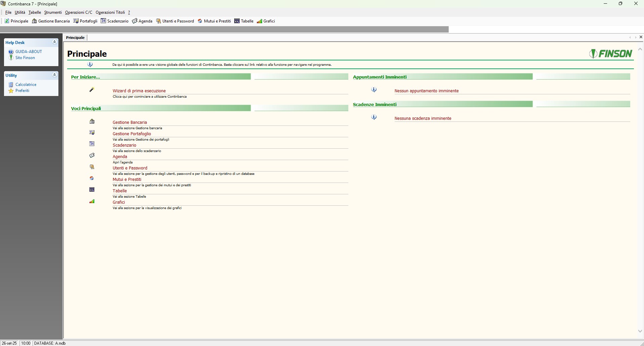Click the info icon beside Nessun appuntamento imminente
This screenshot has width=644, height=346.
pos(374,90)
